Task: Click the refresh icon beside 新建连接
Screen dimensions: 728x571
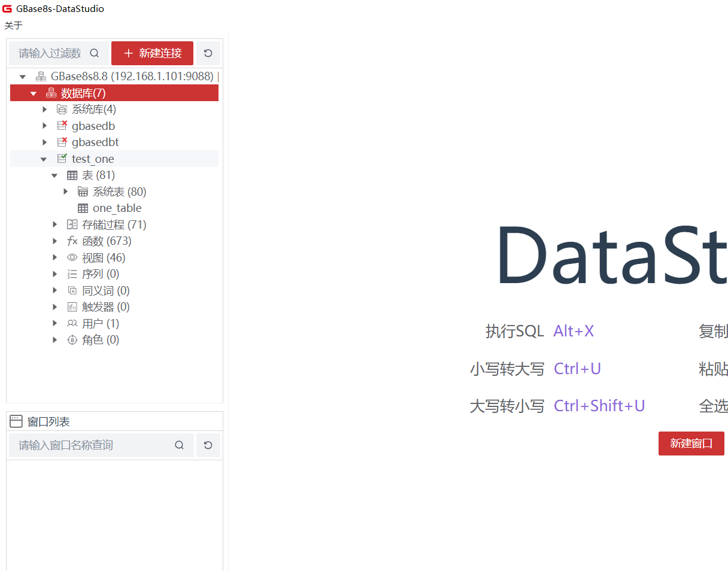Action: click(x=208, y=53)
